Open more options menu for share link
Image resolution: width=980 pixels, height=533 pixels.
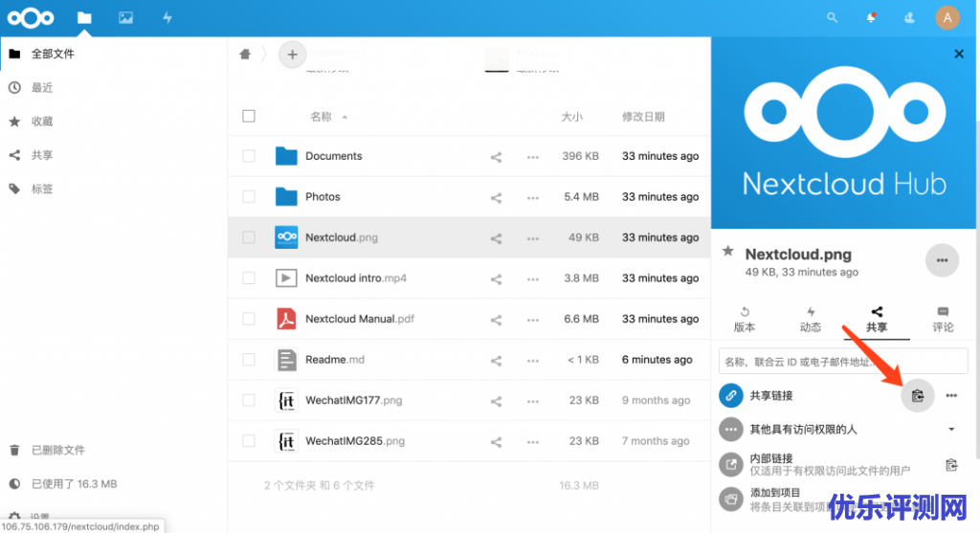(x=951, y=395)
